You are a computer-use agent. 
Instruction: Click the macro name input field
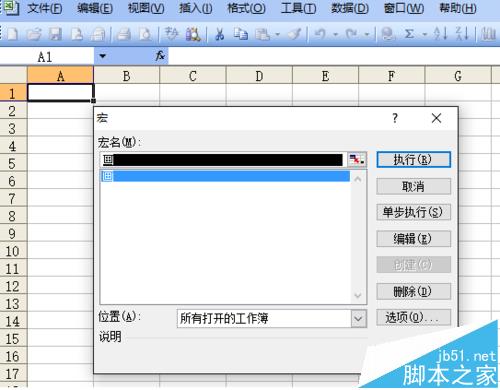(x=223, y=160)
